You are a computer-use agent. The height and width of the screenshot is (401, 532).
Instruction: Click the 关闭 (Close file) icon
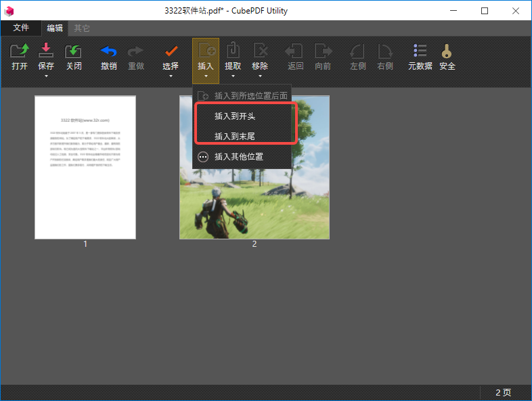point(73,51)
